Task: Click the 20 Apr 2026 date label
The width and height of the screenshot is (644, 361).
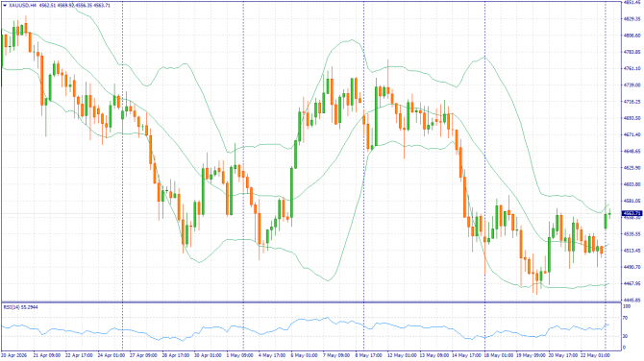Action: pos(14,355)
